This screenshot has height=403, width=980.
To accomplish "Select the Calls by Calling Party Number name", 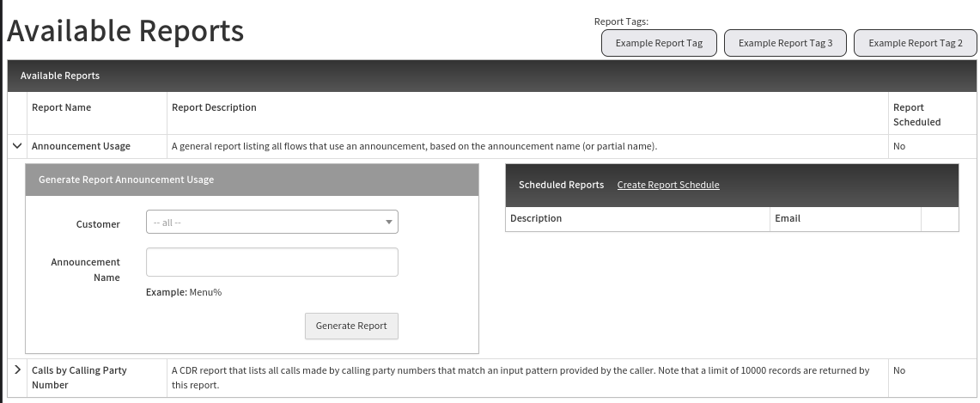I will click(x=79, y=377).
